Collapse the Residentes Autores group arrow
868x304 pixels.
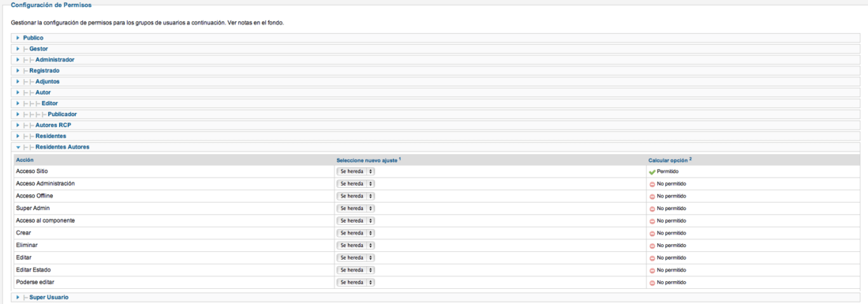(x=18, y=148)
